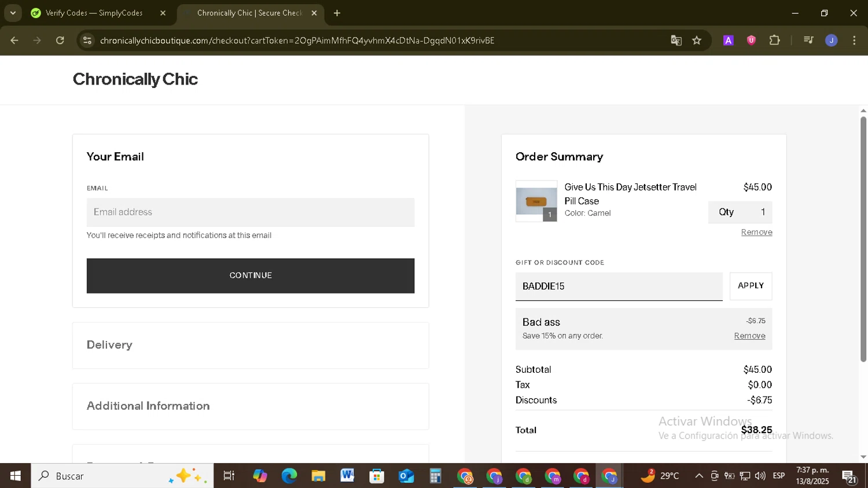Click the Give Us This Day product title
The width and height of the screenshot is (868, 488).
point(630,194)
